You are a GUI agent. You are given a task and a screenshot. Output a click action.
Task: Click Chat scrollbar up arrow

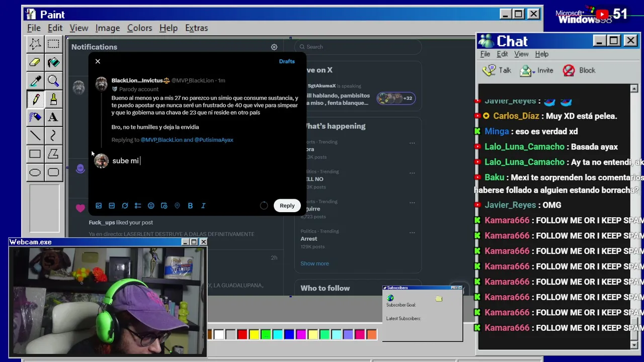[x=634, y=88]
